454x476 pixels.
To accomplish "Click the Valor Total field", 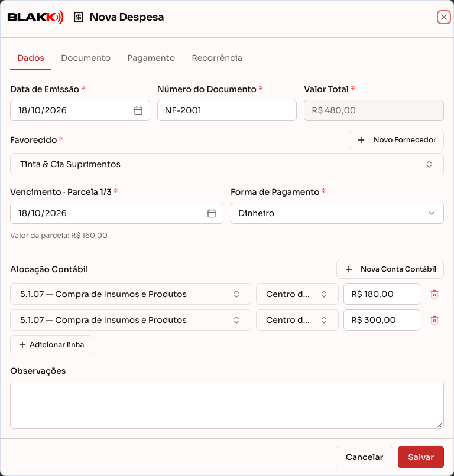I will click(374, 110).
